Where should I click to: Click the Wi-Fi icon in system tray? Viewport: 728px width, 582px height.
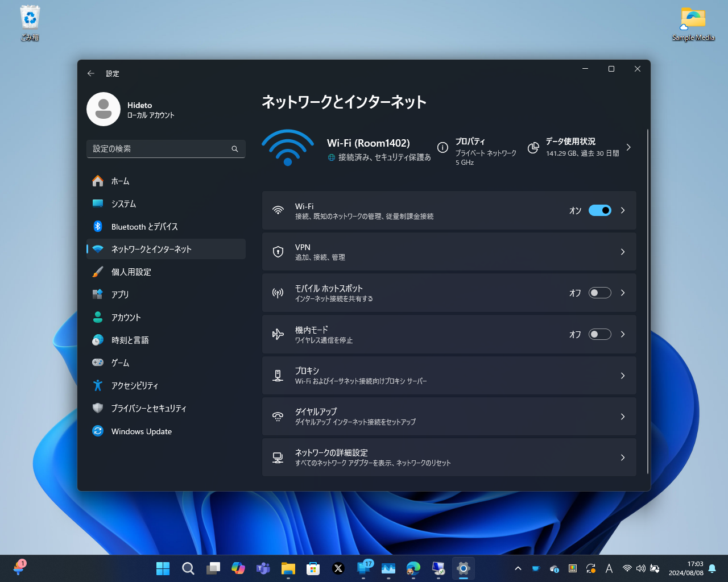coord(627,568)
